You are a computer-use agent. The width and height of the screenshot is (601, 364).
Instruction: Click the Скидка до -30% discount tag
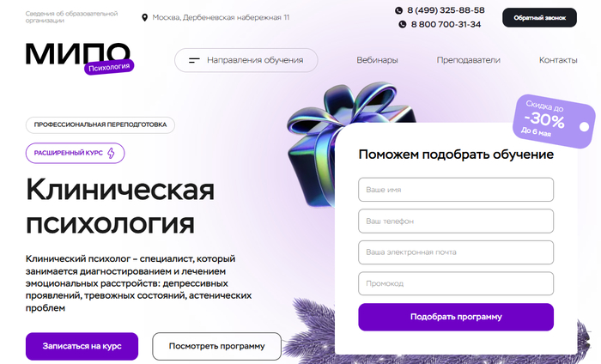coord(553,121)
